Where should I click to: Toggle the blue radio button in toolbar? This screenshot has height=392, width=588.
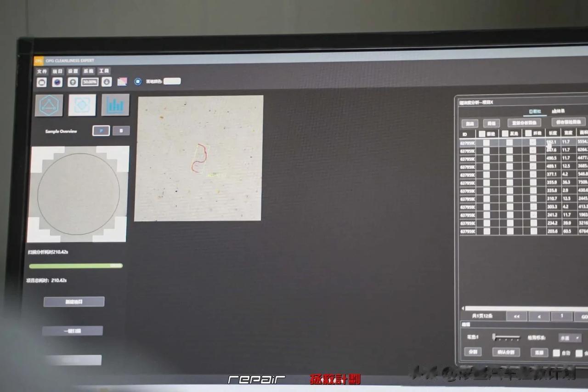coord(138,81)
